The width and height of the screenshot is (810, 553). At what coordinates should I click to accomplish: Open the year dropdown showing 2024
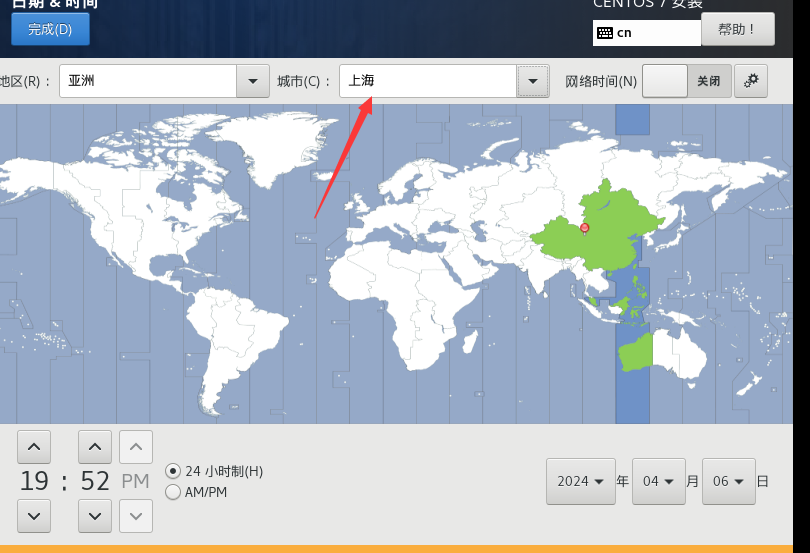(x=581, y=481)
